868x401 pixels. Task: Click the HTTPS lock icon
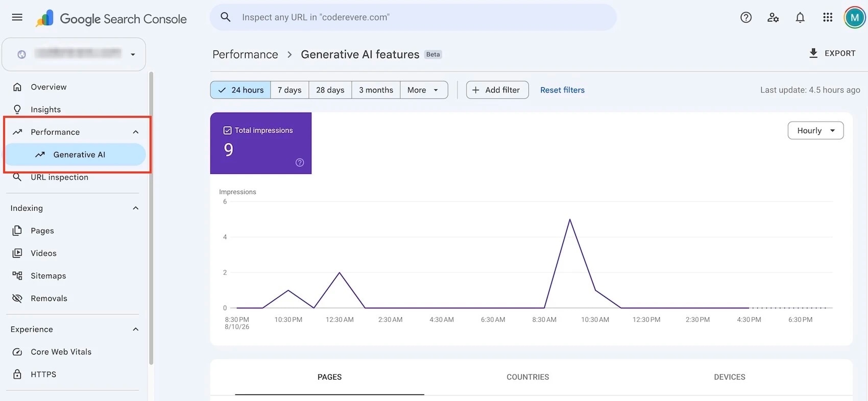point(17,374)
